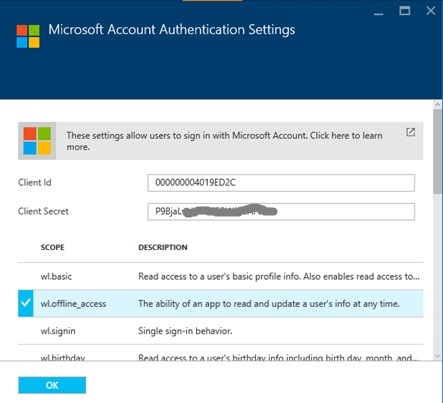Click the OK button
Image resolution: width=443 pixels, height=403 pixels.
pos(52,385)
